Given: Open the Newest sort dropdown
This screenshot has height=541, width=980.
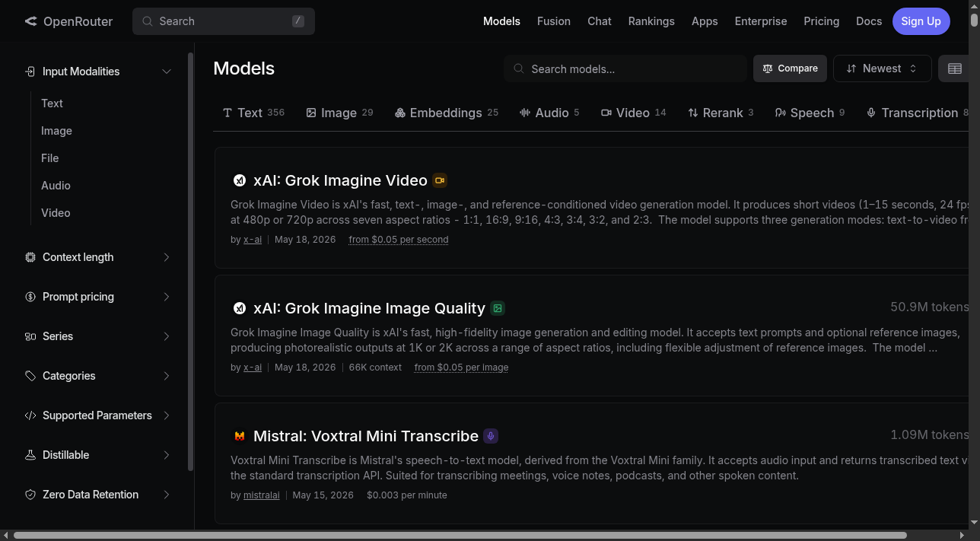Looking at the screenshot, I should pos(882,68).
